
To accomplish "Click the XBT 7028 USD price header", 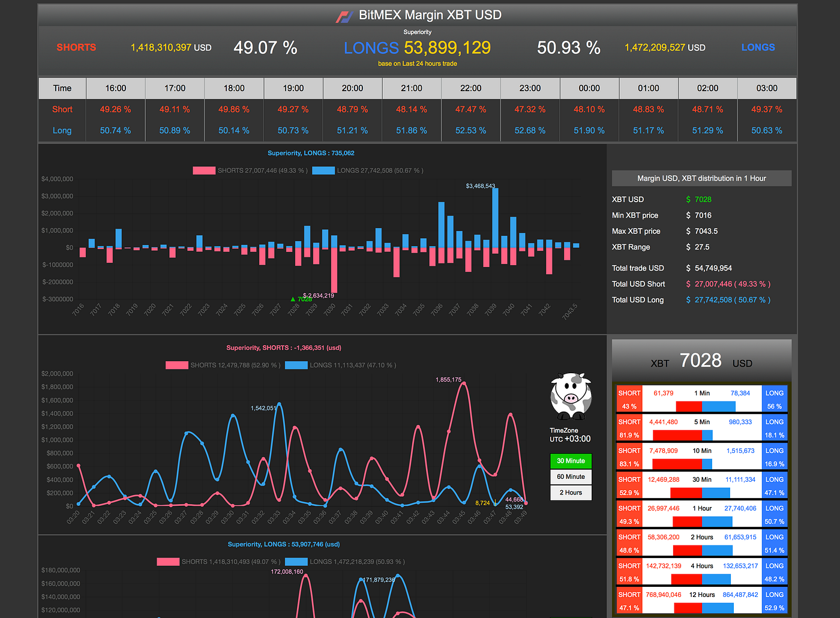I will [701, 361].
